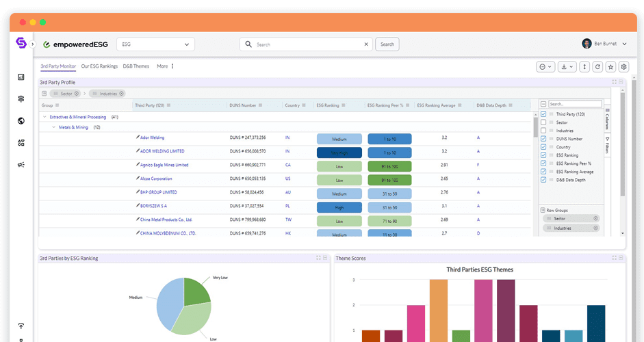Remove the Industries chip in group bar
This screenshot has width=644, height=342.
(x=121, y=94)
